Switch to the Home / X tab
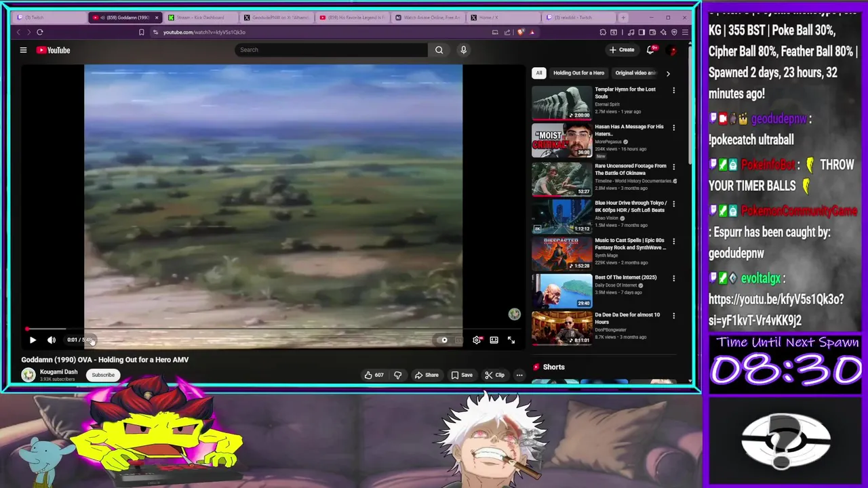868x488 pixels. pyautogui.click(x=505, y=18)
